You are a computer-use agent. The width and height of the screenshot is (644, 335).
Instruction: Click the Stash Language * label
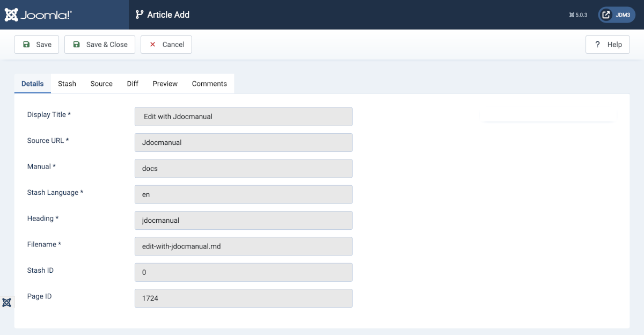tap(55, 193)
